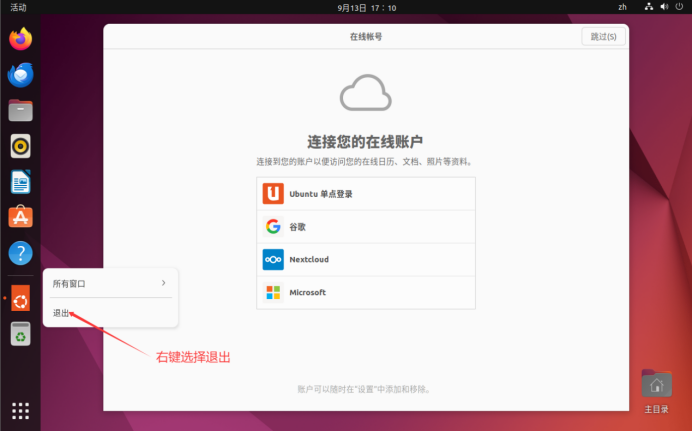Select the Microsoft account row
Screen dimensions: 692x432
tap(366, 292)
